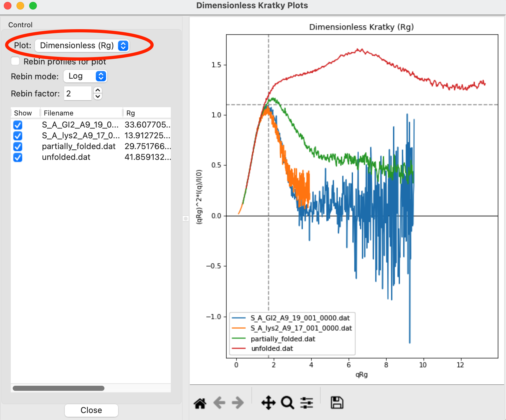Image resolution: width=506 pixels, height=420 pixels.
Task: Go forward to next plot view
Action: coord(238,403)
